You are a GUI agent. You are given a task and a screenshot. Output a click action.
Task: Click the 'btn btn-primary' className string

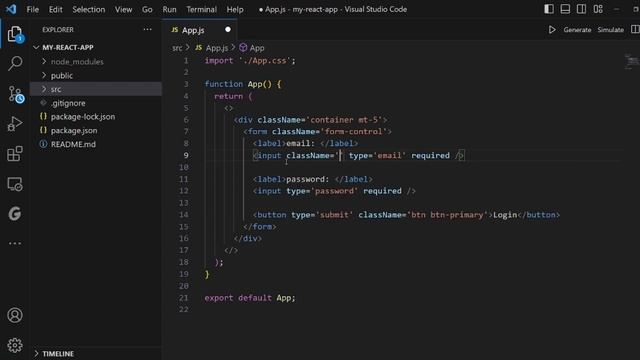tap(447, 215)
